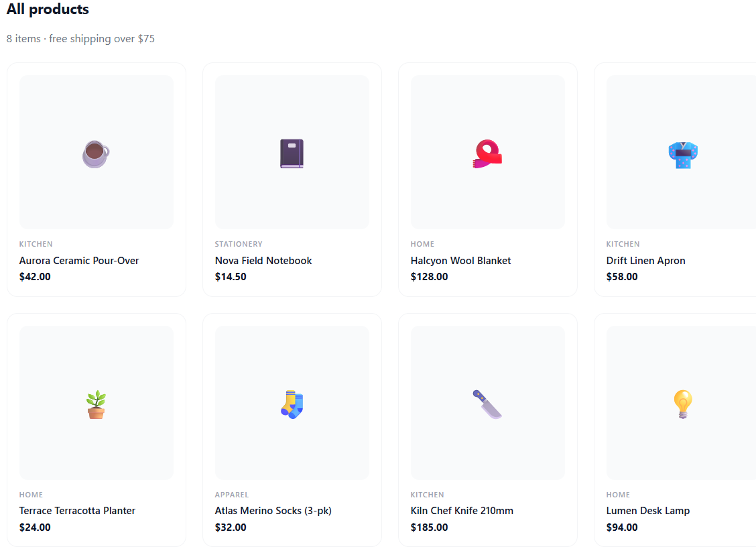Open the Kiln Chef Knife 210mm link
The image size is (756, 551).
462,511
